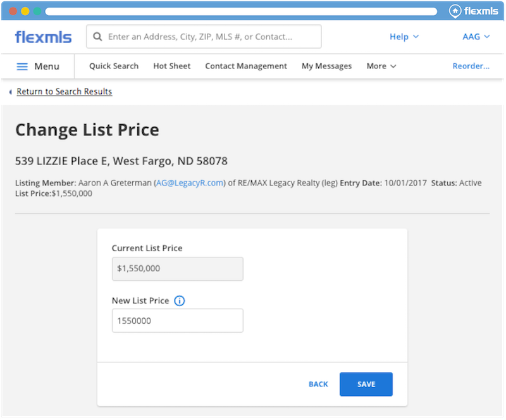Screen dimensions: 506x420
Task: Click the flexmls house badge in title bar
Action: 455,11
